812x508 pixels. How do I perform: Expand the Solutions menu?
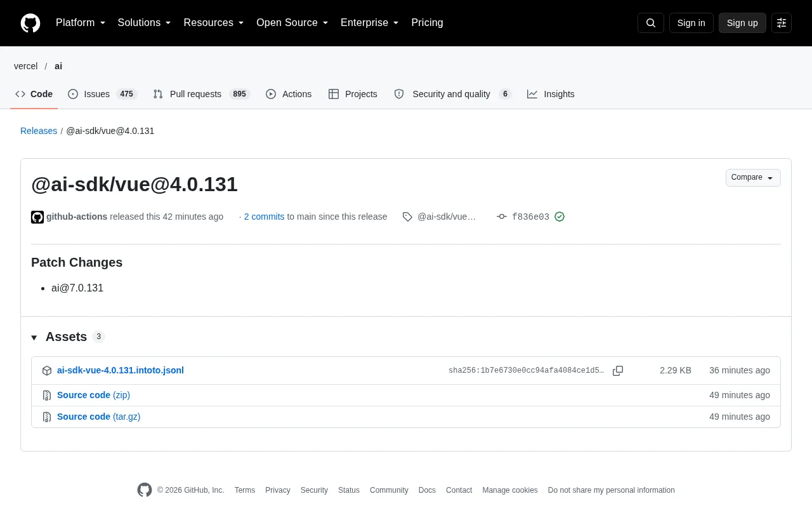coord(145,23)
